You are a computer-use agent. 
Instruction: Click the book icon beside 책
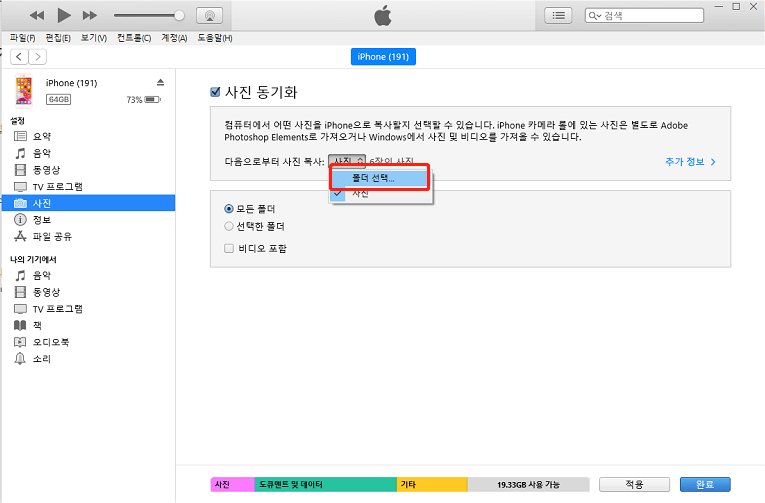click(20, 325)
